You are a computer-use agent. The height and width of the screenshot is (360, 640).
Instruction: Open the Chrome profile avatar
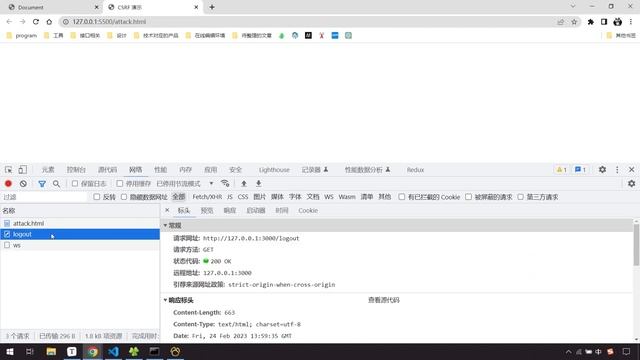618,22
